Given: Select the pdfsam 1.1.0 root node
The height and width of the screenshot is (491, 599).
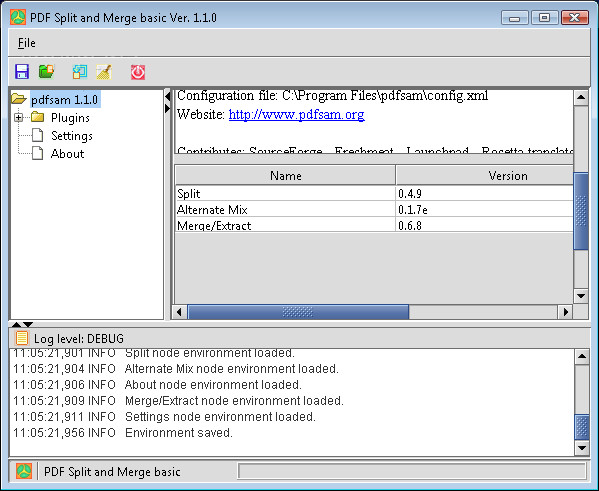Looking at the screenshot, I should (x=65, y=99).
